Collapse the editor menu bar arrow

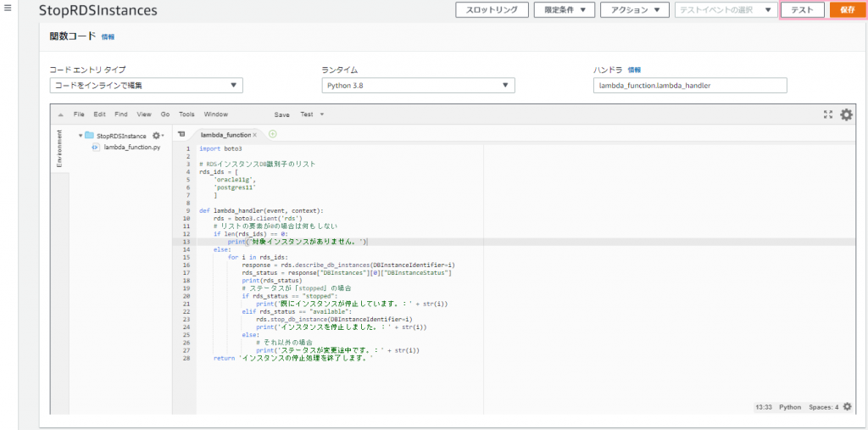pyautogui.click(x=60, y=114)
